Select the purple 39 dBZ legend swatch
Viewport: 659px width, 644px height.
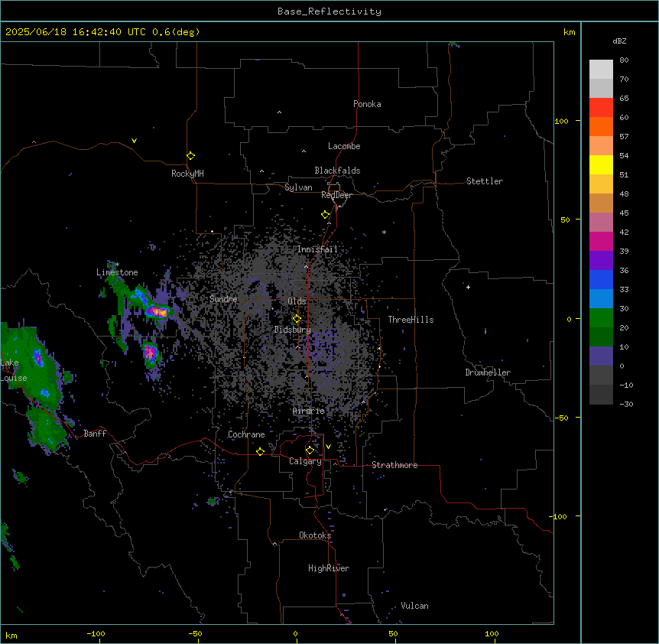click(601, 261)
